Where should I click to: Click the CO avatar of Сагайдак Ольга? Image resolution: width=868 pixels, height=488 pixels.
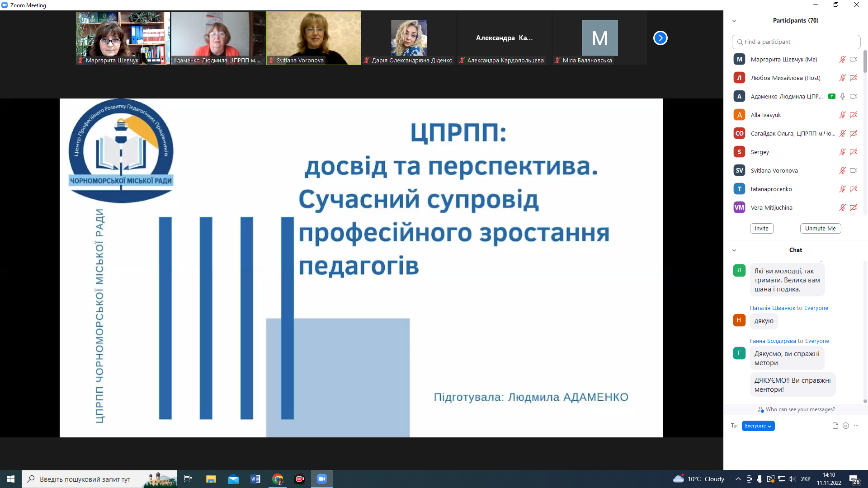click(x=740, y=133)
